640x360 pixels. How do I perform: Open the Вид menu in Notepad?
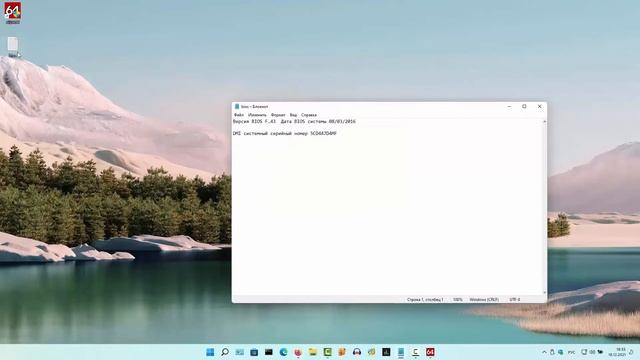click(293, 115)
